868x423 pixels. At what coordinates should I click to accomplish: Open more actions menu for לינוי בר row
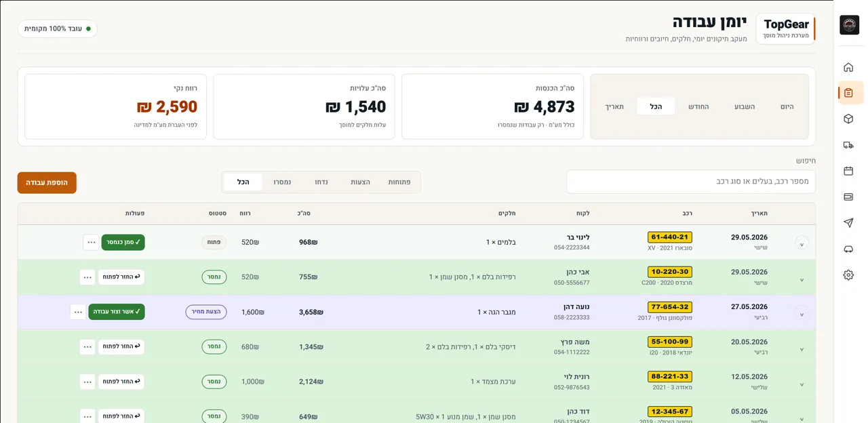(x=91, y=242)
